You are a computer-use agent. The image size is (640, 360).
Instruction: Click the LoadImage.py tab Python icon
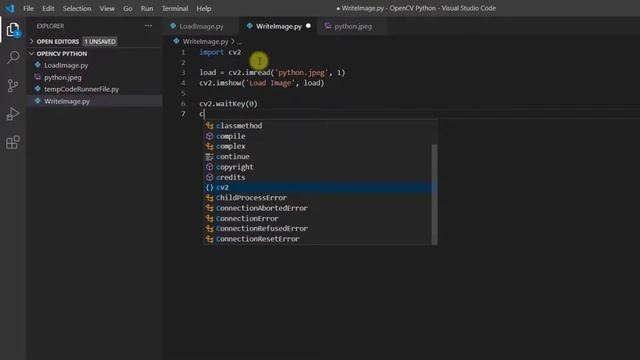(173, 26)
